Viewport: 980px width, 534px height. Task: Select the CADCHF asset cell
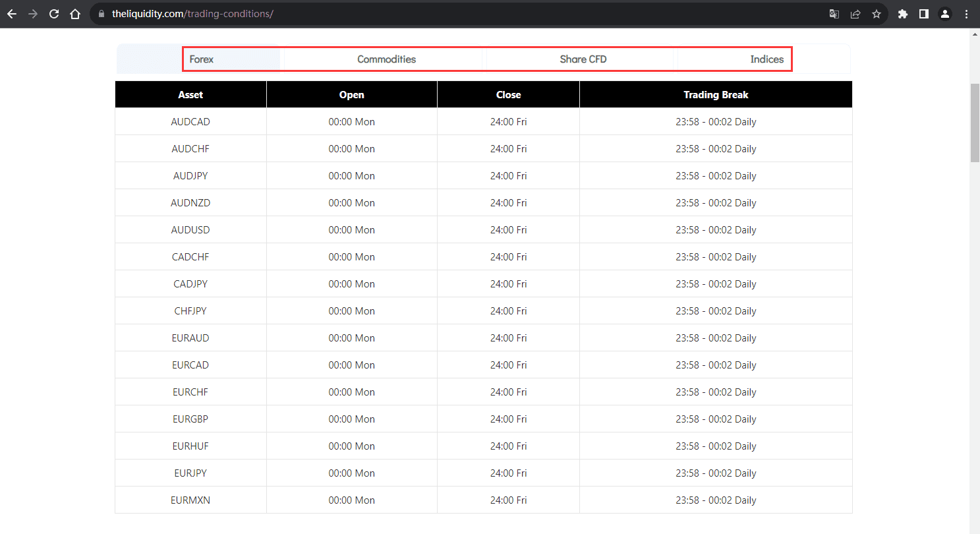pyautogui.click(x=190, y=257)
